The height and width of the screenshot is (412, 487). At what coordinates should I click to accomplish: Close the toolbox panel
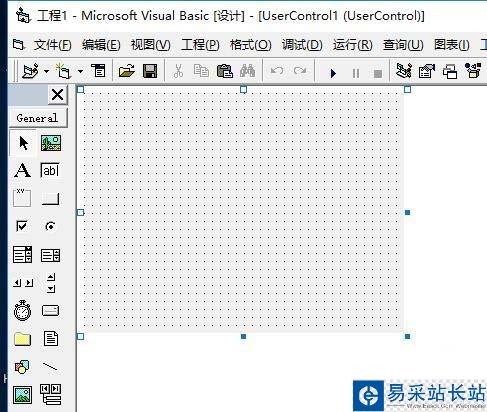pos(58,95)
